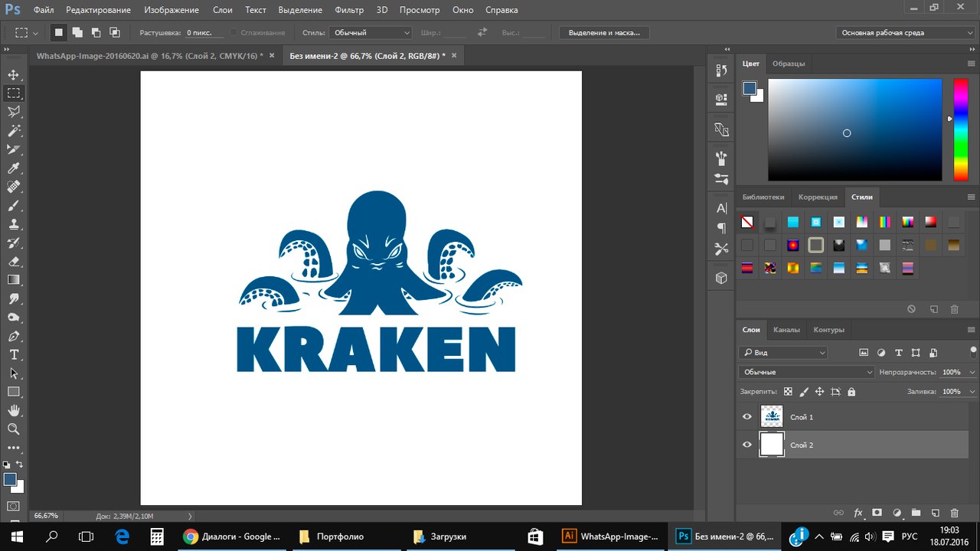Click the hue spectrum slider in Color panel
The height and width of the screenshot is (551, 980).
[960, 129]
